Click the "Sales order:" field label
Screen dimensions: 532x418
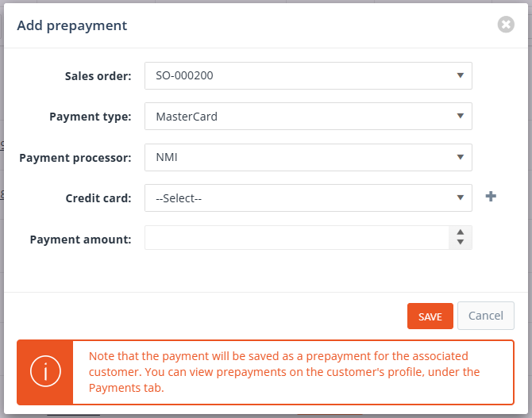coord(98,76)
